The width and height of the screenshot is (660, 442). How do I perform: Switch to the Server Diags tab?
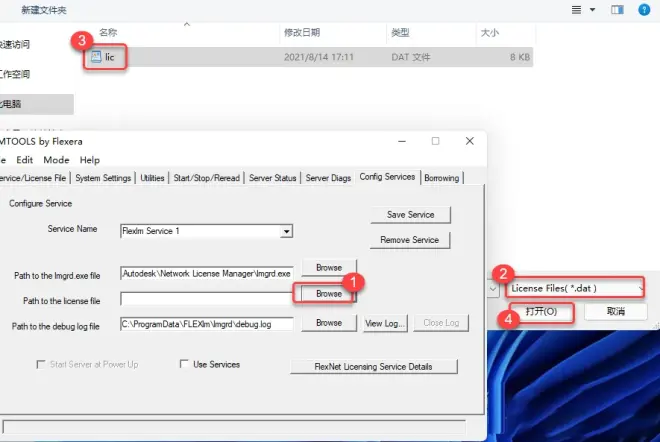coord(328,178)
